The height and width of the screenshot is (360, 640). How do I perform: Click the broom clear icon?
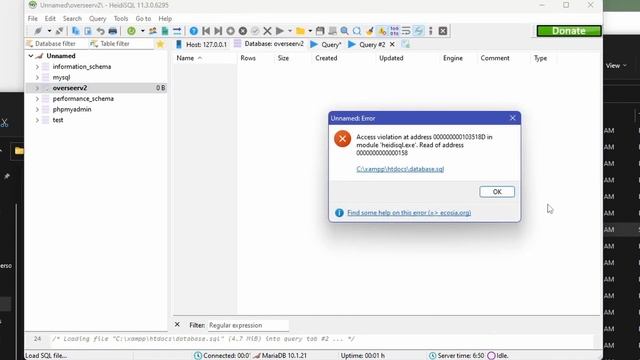click(x=369, y=31)
